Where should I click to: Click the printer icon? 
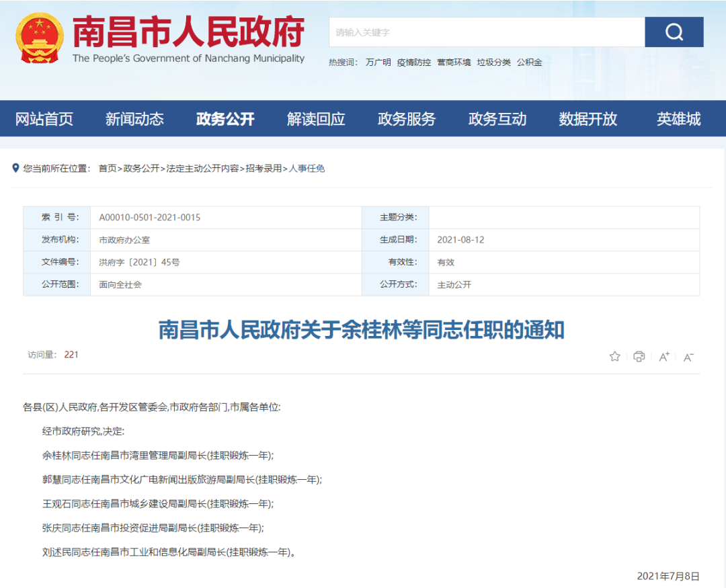(x=639, y=356)
